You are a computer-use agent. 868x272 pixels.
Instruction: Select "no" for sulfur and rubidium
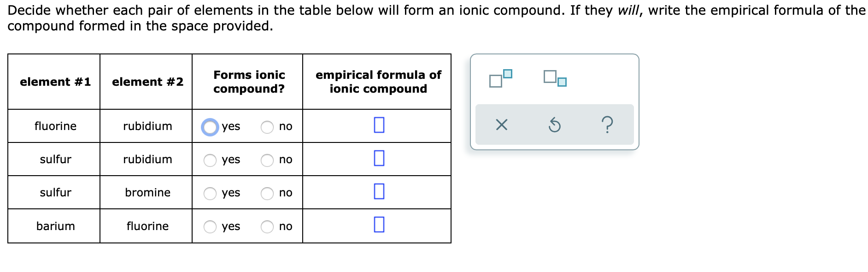click(267, 160)
